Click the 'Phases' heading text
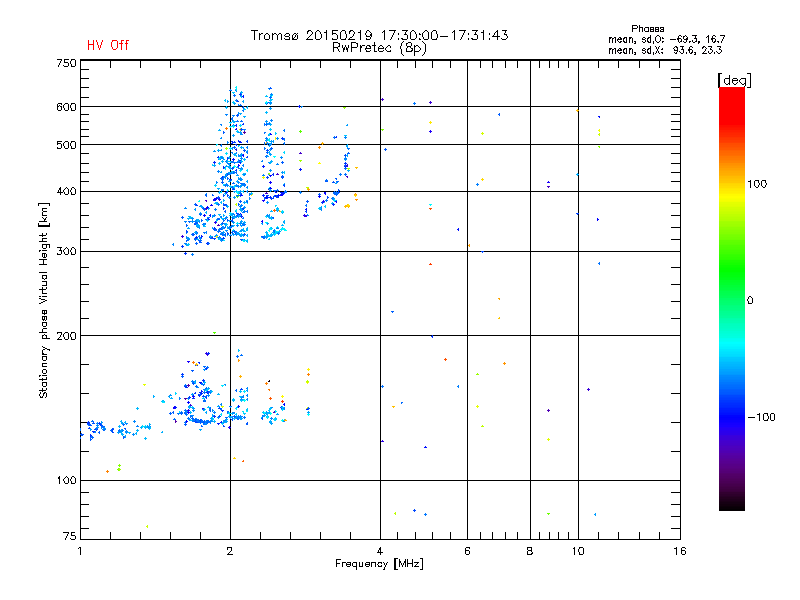This screenshot has width=800, height=600. tap(647, 29)
